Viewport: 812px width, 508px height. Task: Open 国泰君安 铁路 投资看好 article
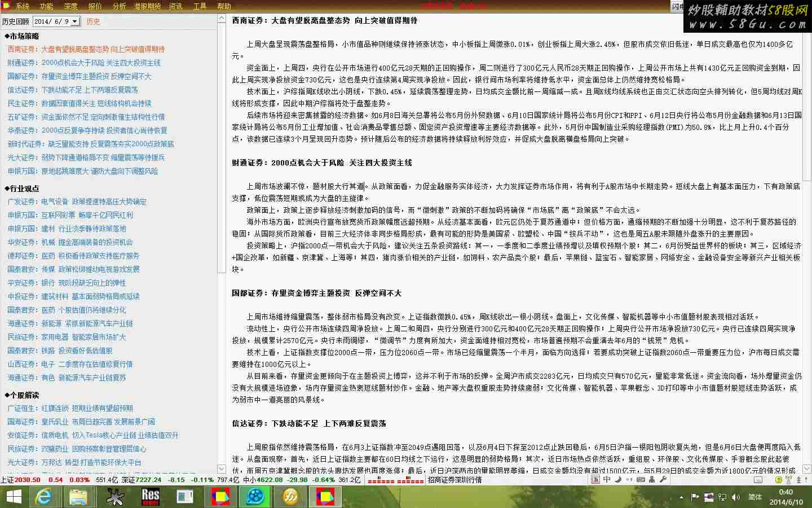(60, 351)
